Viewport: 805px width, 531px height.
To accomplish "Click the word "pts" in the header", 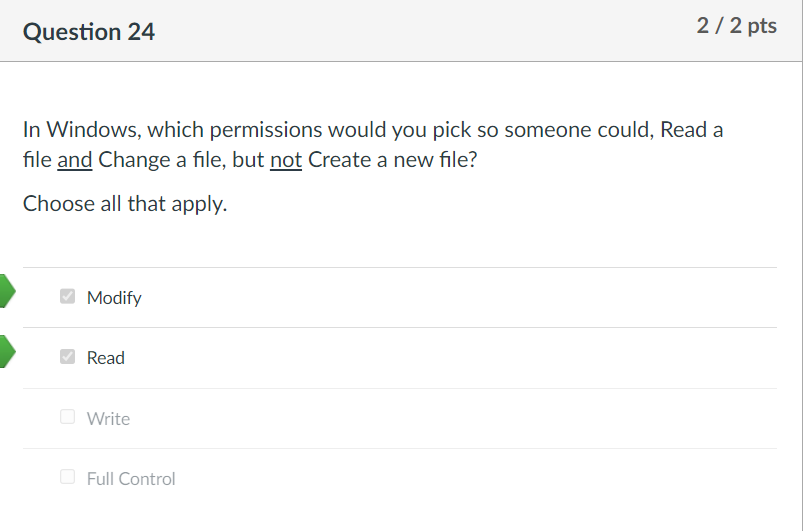I will [762, 26].
